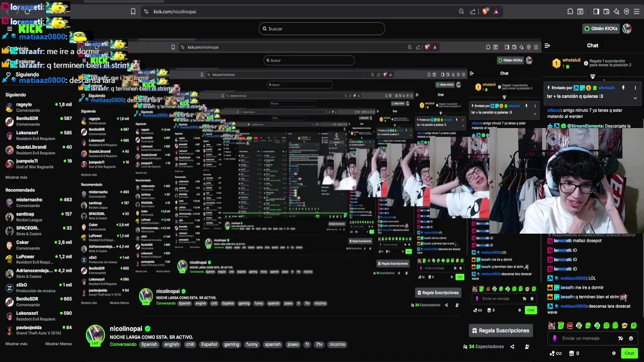
Task: Click the matiaaz0800 username in latest chat message
Action: click(x=574, y=306)
